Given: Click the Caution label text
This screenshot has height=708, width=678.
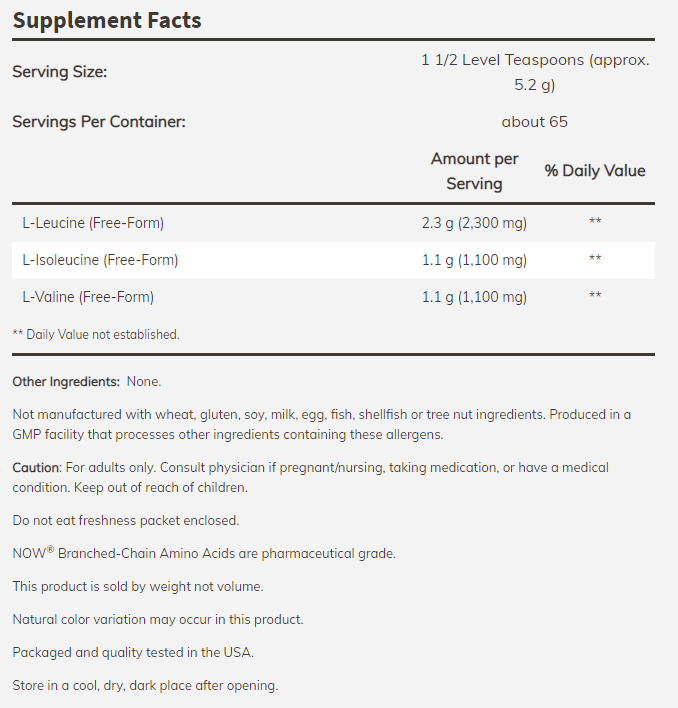Looking at the screenshot, I should click(x=36, y=468).
